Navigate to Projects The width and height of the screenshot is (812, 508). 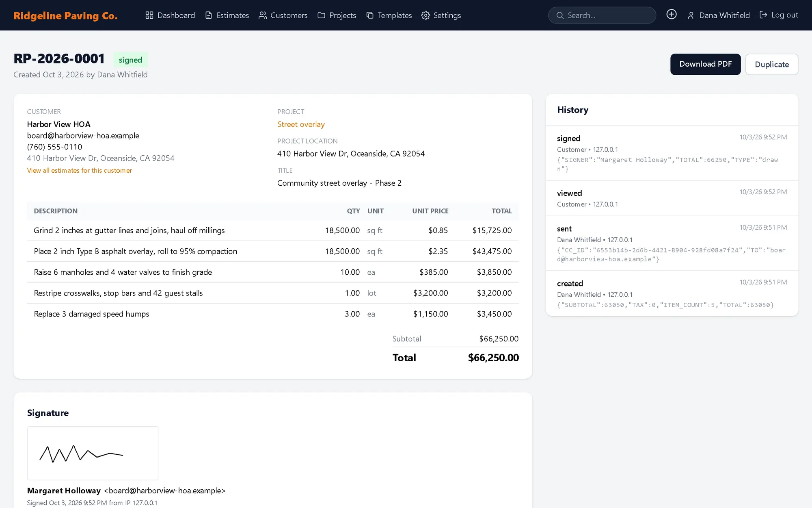coord(337,15)
